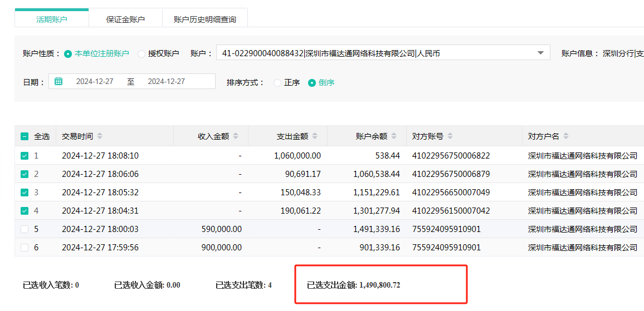Click transaction time 2024-12-27 18:08:10
644x311 pixels.
pos(100,156)
